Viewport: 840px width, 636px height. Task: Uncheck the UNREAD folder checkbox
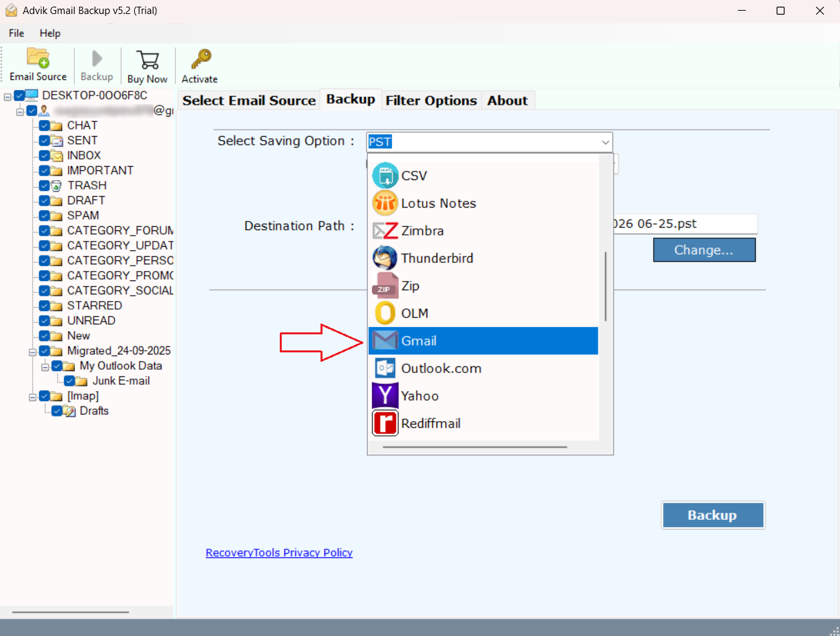[44, 321]
